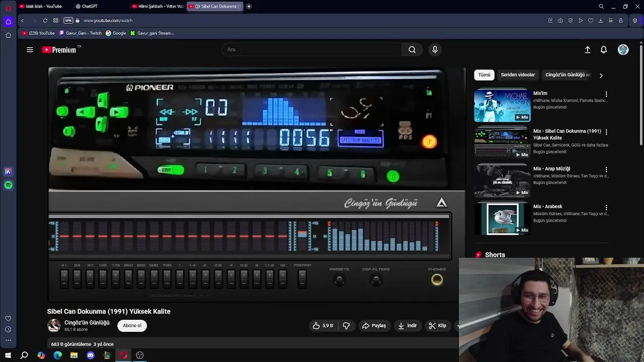Open sidebar heart pinboards icon
The width and height of the screenshot is (644, 362).
pos(8,319)
